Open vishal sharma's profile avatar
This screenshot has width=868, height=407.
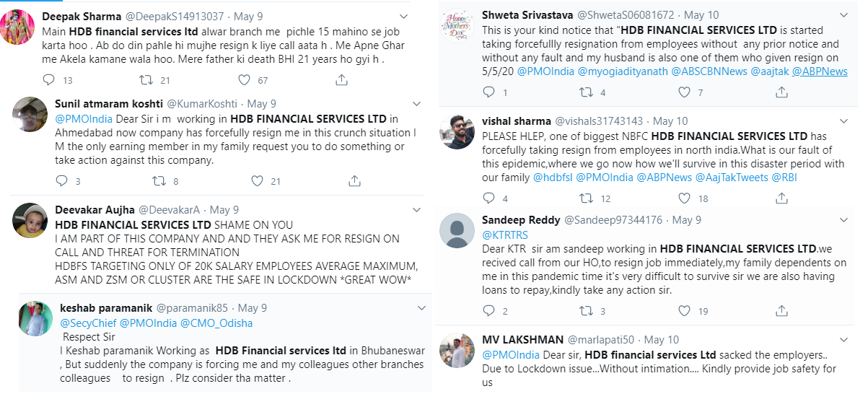point(457,130)
